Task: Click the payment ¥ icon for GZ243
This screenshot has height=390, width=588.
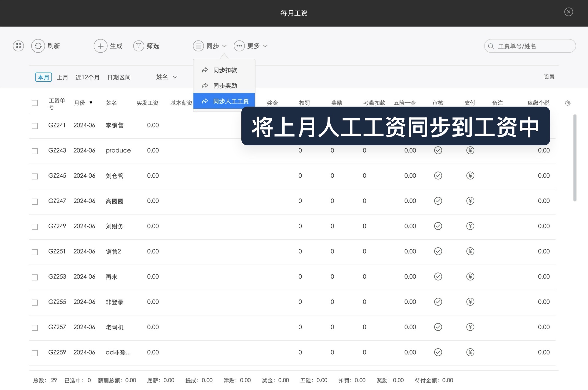Action: pos(470,150)
